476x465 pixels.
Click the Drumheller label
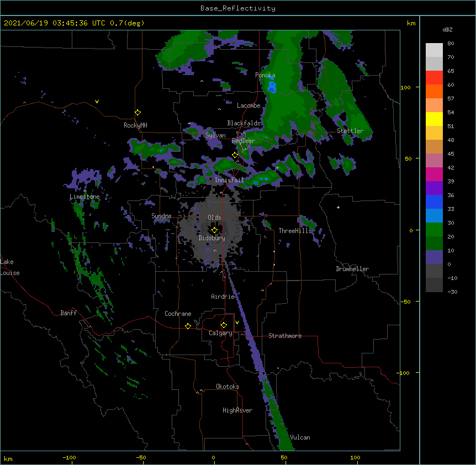352,269
